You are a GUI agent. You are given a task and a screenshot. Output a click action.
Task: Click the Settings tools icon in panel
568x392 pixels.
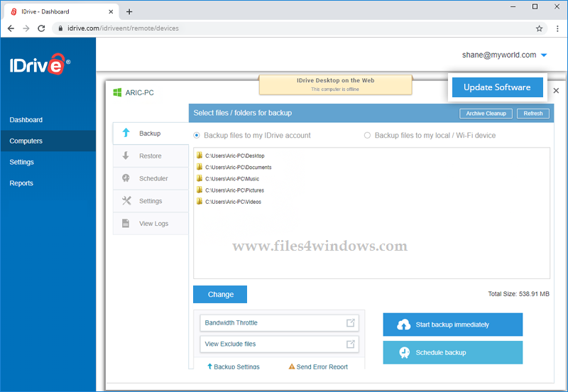tap(126, 201)
